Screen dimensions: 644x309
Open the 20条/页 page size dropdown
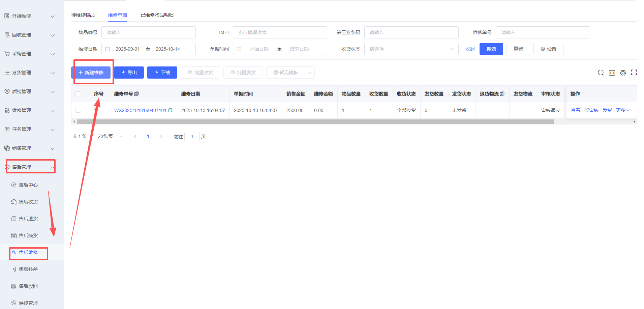click(109, 136)
